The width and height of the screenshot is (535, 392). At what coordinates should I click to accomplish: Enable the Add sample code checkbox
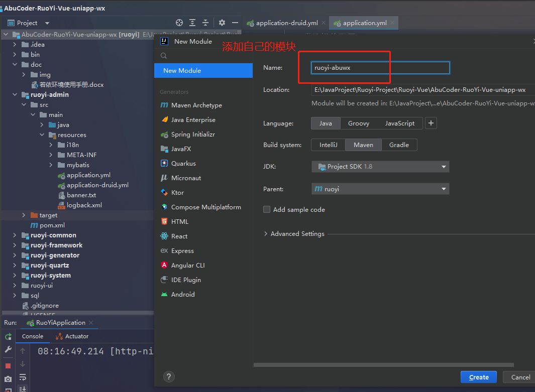pyautogui.click(x=267, y=209)
